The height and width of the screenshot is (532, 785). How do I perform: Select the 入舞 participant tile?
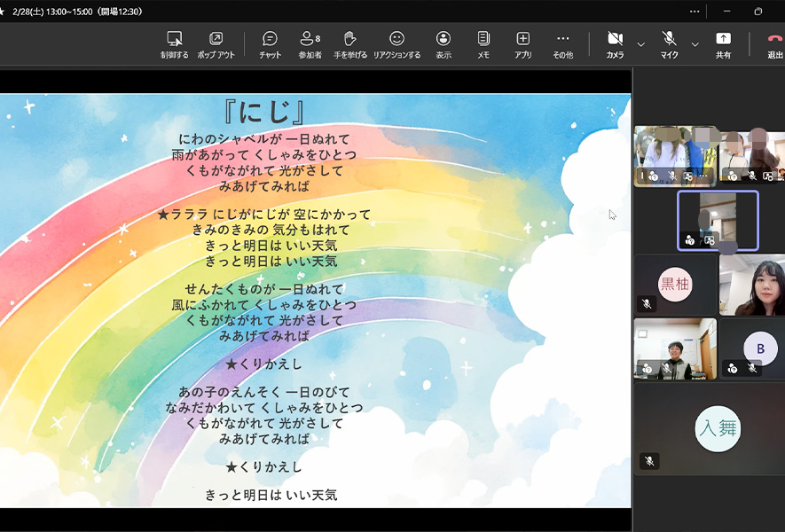pos(718,429)
